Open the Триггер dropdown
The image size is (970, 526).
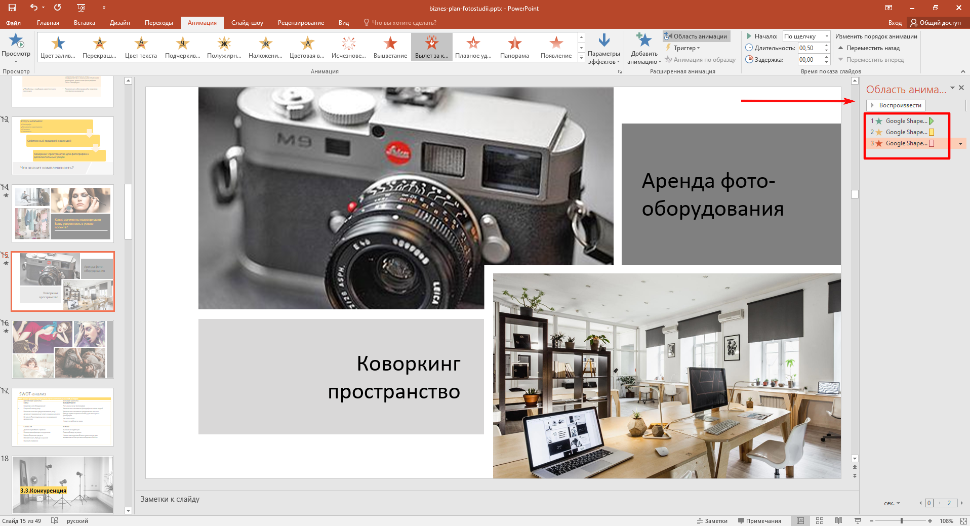(682, 48)
